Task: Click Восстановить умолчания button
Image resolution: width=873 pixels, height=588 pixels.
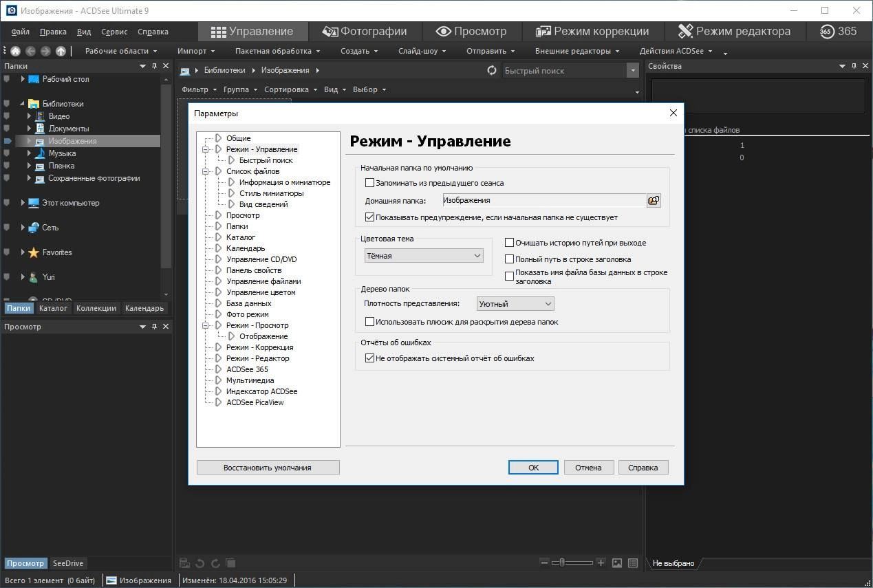Action: 268,468
